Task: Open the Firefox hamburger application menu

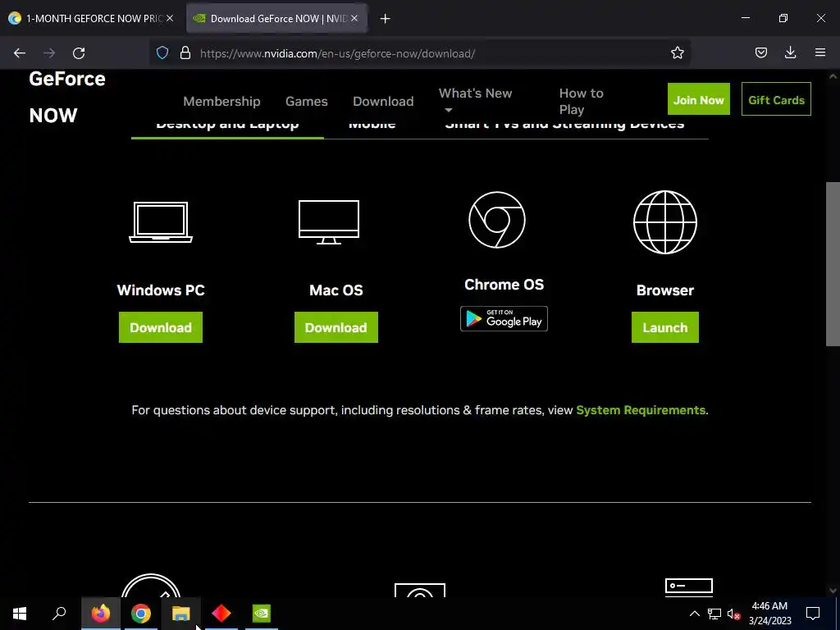Action: point(819,52)
